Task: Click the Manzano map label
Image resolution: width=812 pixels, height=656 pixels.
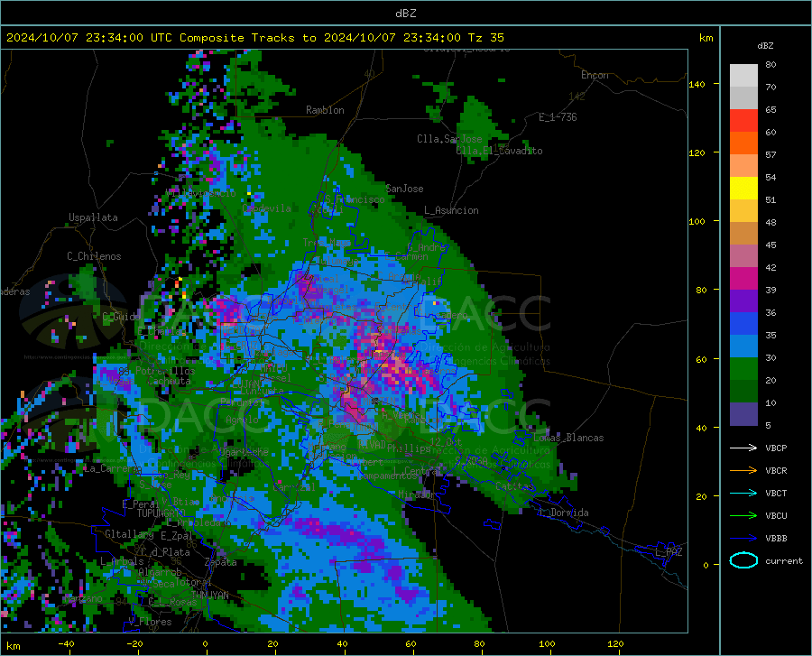Action: point(83,599)
